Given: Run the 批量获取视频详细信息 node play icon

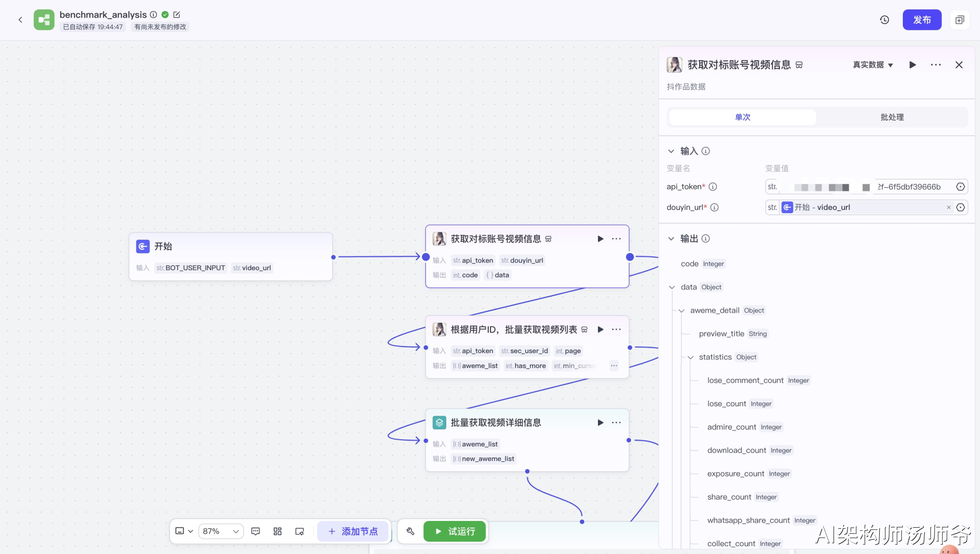Looking at the screenshot, I should 600,423.
